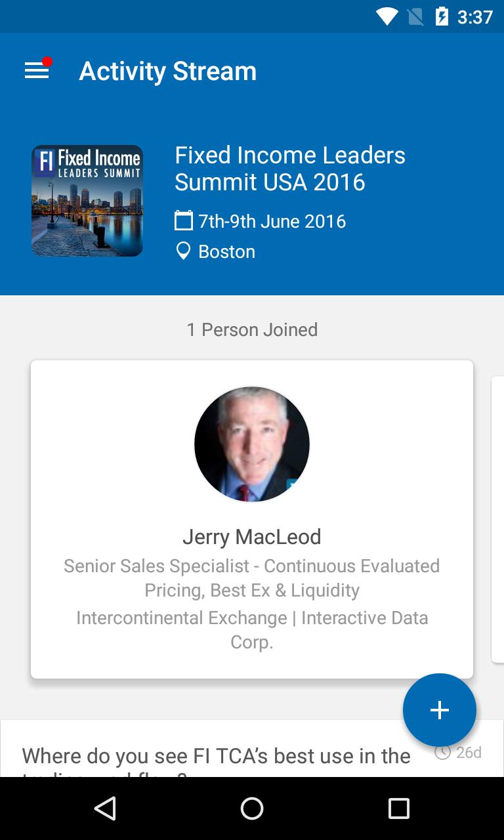
Task: Tap the clock icon beside 26d
Action: (443, 752)
